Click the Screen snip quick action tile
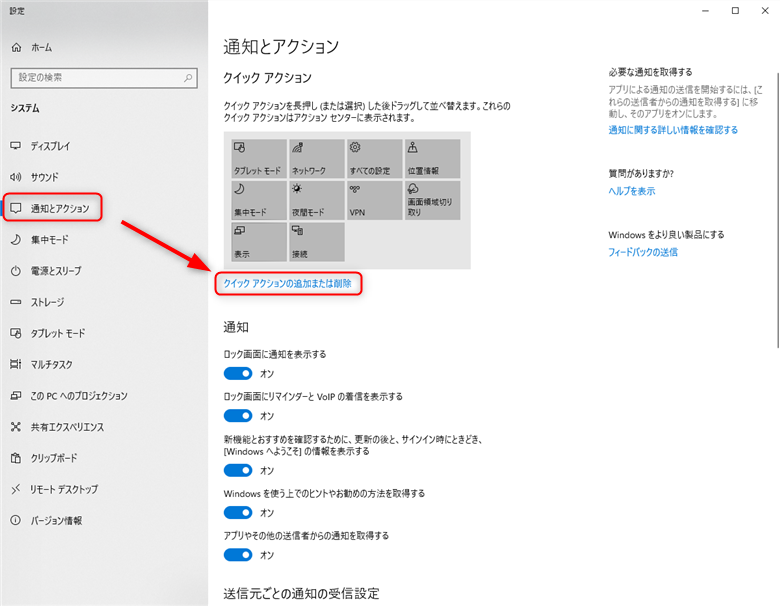The image size is (780, 606). click(x=432, y=200)
